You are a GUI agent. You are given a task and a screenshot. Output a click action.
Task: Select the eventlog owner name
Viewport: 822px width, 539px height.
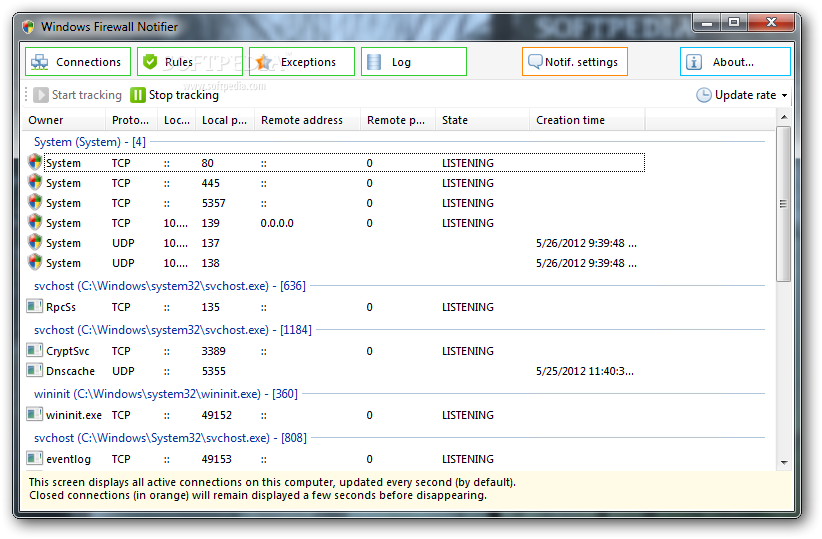tap(68, 459)
